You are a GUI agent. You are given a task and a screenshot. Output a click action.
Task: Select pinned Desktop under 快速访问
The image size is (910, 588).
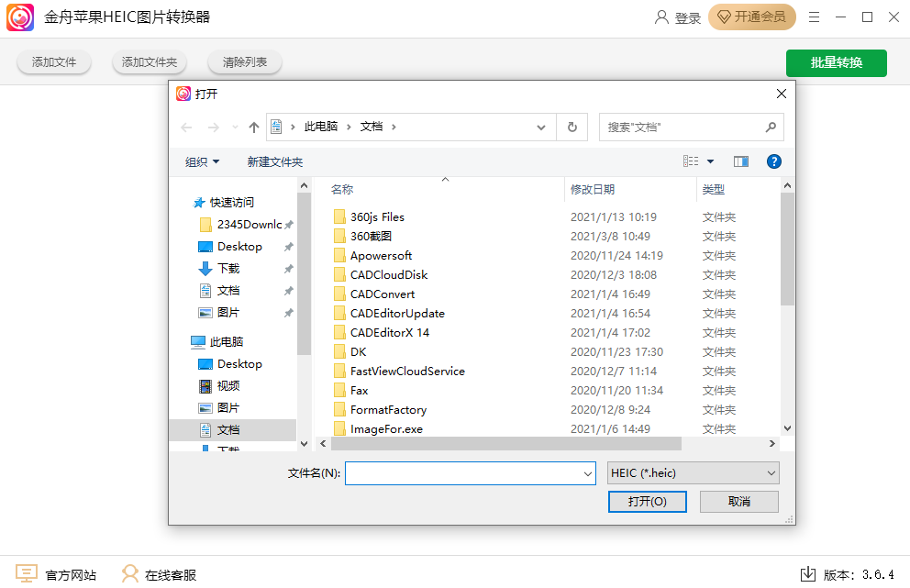pyautogui.click(x=239, y=247)
